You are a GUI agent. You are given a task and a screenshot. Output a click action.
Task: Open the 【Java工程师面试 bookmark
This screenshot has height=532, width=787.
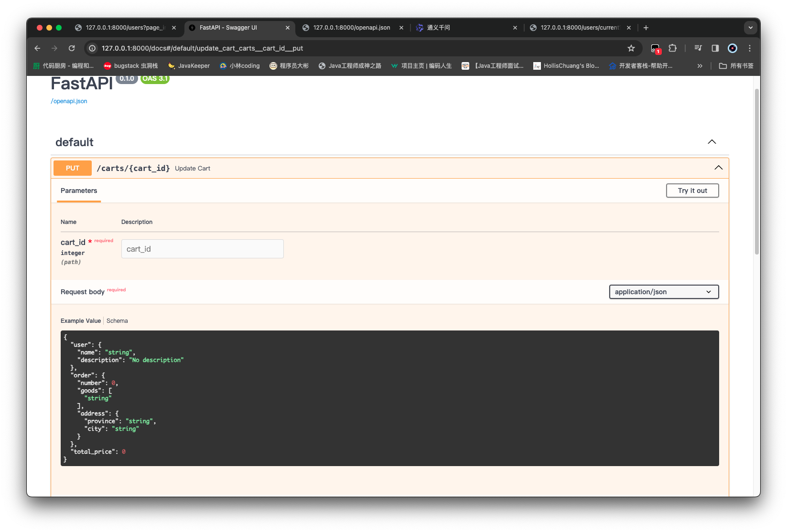click(x=492, y=66)
